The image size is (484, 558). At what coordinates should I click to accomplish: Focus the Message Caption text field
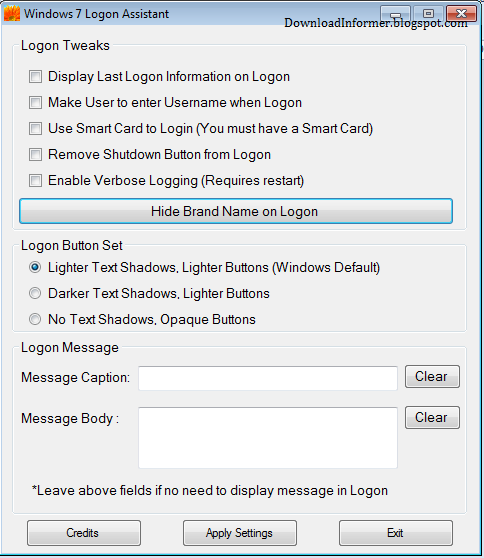tap(268, 378)
